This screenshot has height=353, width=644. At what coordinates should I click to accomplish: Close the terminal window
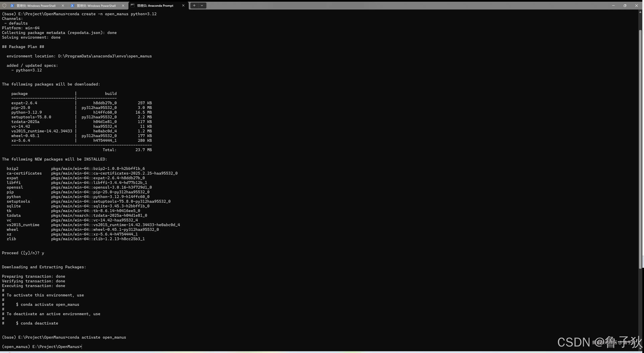pyautogui.click(x=636, y=6)
